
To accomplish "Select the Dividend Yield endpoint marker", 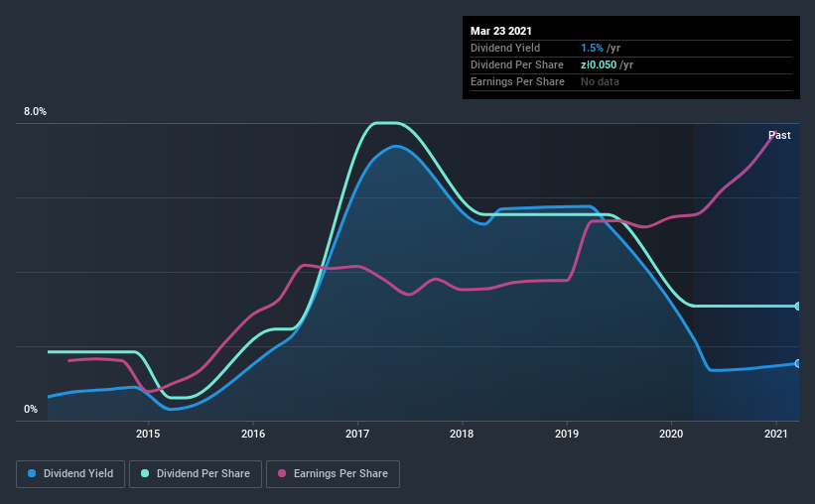I will [x=797, y=363].
